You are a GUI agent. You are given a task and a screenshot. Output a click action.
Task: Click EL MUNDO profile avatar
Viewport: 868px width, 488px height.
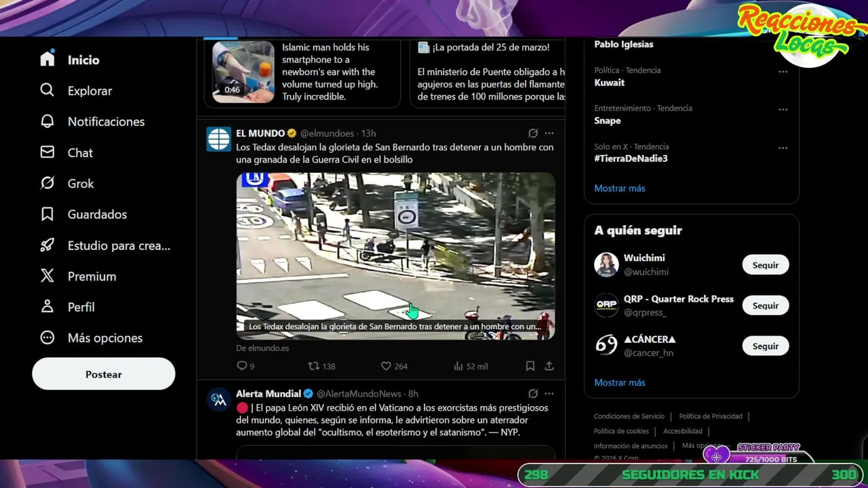coord(219,139)
